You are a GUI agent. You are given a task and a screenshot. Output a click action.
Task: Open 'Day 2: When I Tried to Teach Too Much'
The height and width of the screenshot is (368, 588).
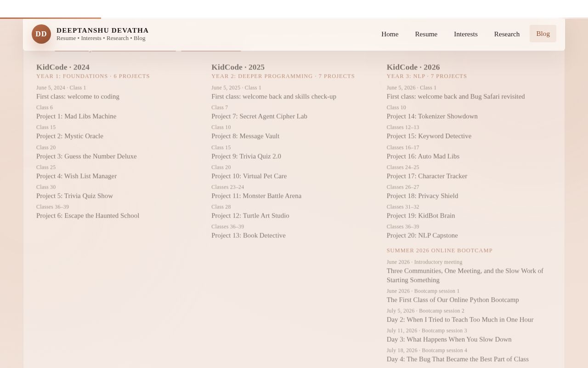tap(460, 320)
